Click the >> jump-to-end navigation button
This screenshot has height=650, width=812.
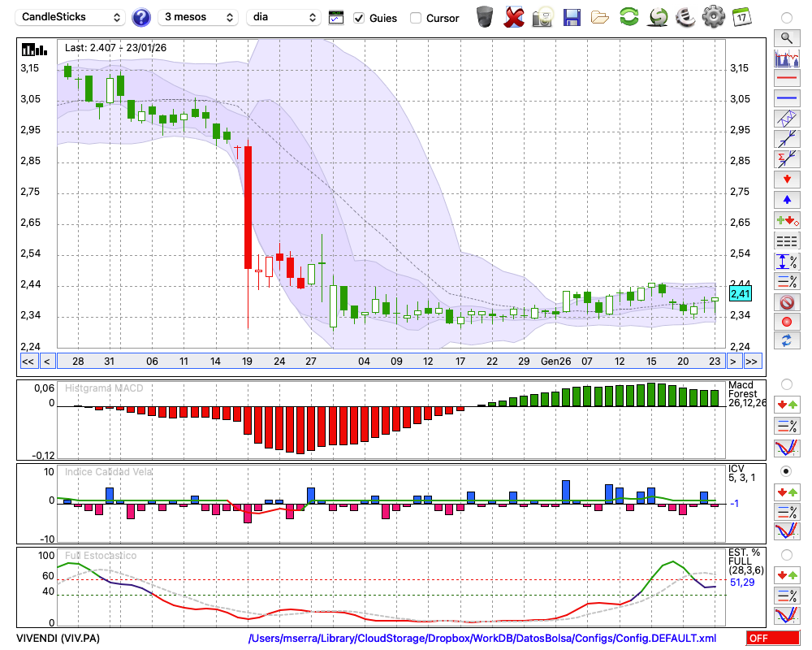[x=753, y=361]
